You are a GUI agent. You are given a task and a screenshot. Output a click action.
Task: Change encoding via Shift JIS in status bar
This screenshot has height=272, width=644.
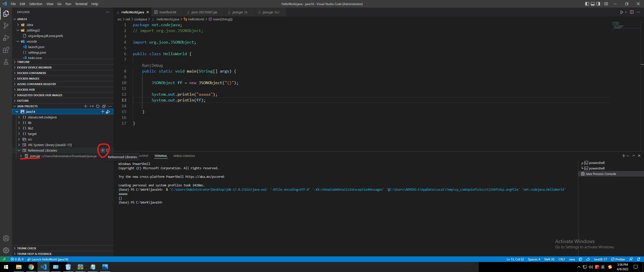click(x=549, y=259)
